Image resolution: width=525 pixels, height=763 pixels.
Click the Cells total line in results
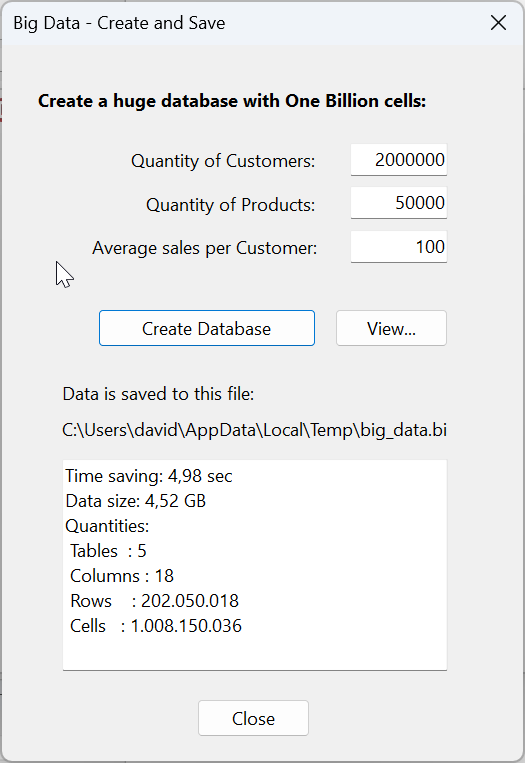(x=156, y=626)
